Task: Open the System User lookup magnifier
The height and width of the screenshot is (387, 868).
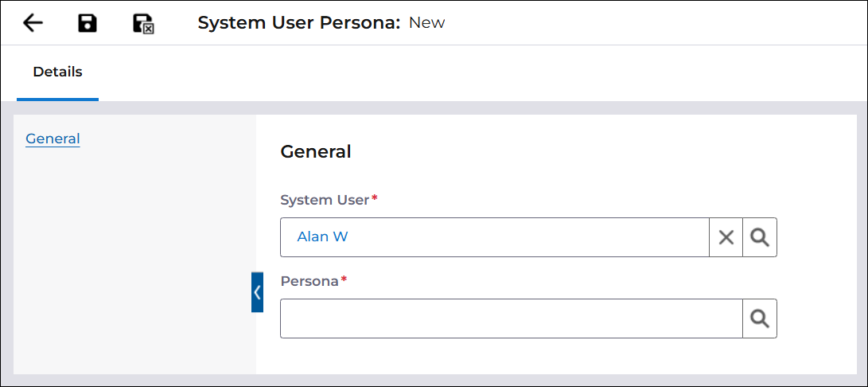Action: click(x=760, y=237)
